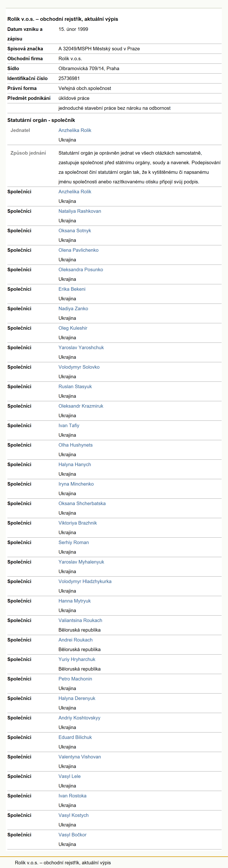Open the Volodymyr Solovko link

coord(79,367)
